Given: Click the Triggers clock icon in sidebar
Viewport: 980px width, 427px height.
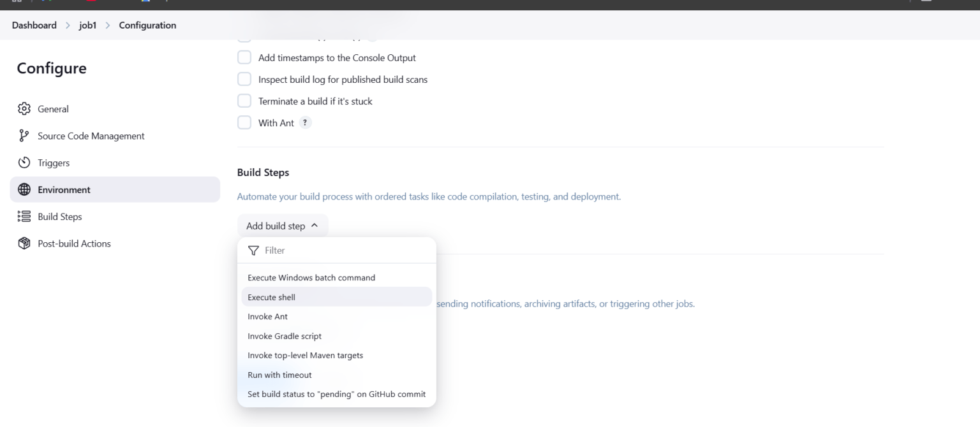Looking at the screenshot, I should pyautogui.click(x=24, y=163).
